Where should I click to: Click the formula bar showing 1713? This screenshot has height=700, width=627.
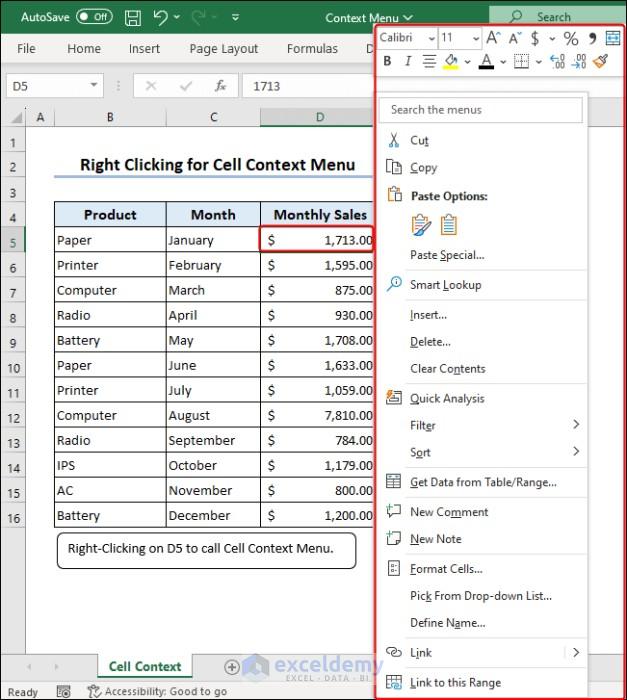point(307,86)
